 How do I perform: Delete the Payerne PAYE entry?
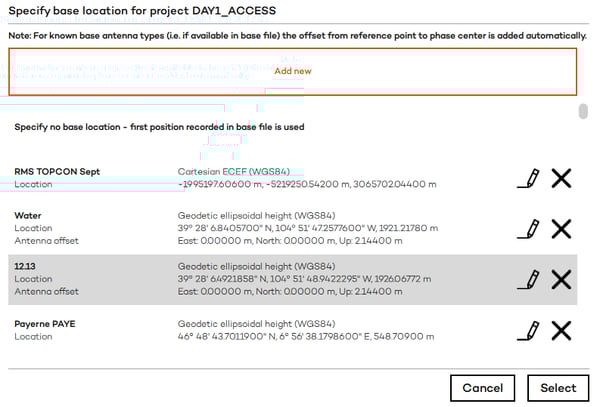[x=561, y=330]
